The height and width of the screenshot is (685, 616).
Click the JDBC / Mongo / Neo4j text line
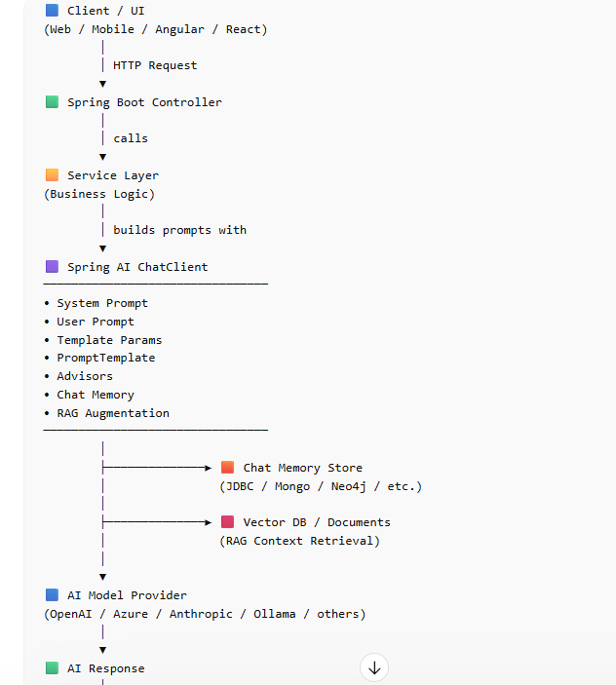tap(321, 486)
